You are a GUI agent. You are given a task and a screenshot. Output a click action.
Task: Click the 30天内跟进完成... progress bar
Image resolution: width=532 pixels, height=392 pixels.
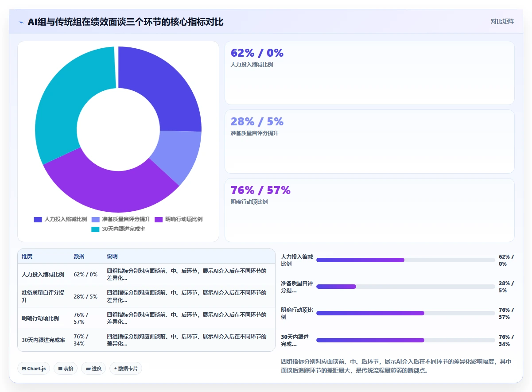(405, 340)
